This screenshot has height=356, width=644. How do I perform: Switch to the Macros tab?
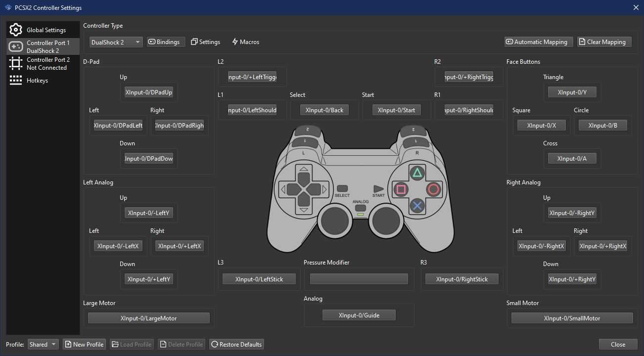pyautogui.click(x=245, y=42)
